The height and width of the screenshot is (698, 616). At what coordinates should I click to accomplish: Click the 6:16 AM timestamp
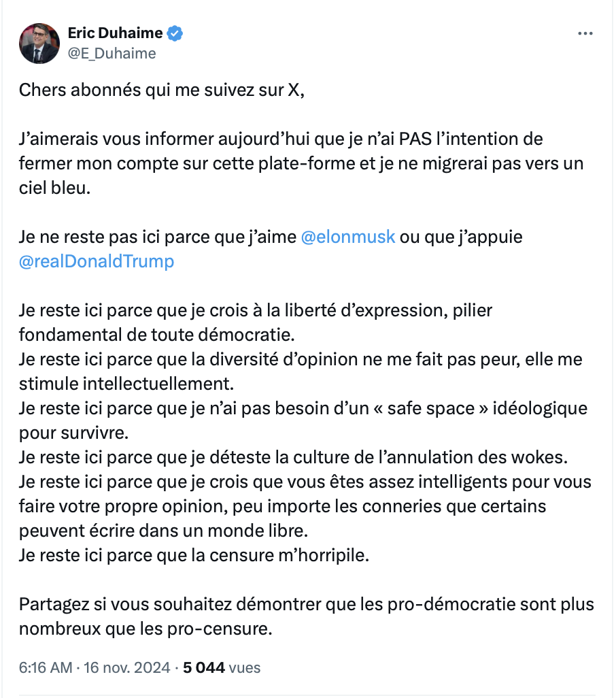pyautogui.click(x=46, y=667)
